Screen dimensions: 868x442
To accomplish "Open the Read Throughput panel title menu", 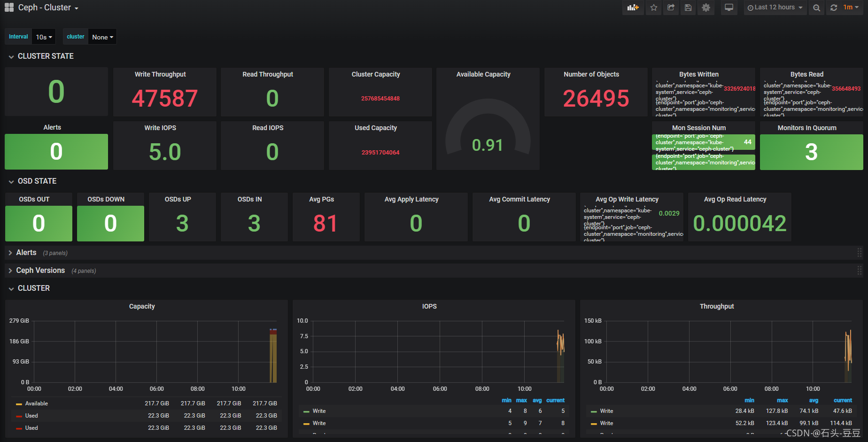I will coord(268,74).
